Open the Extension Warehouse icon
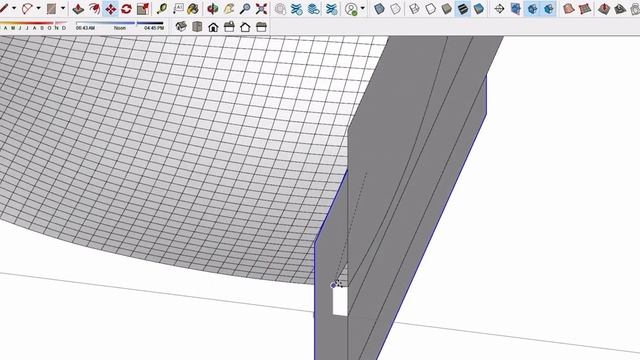This screenshot has width=640, height=360. [297, 8]
